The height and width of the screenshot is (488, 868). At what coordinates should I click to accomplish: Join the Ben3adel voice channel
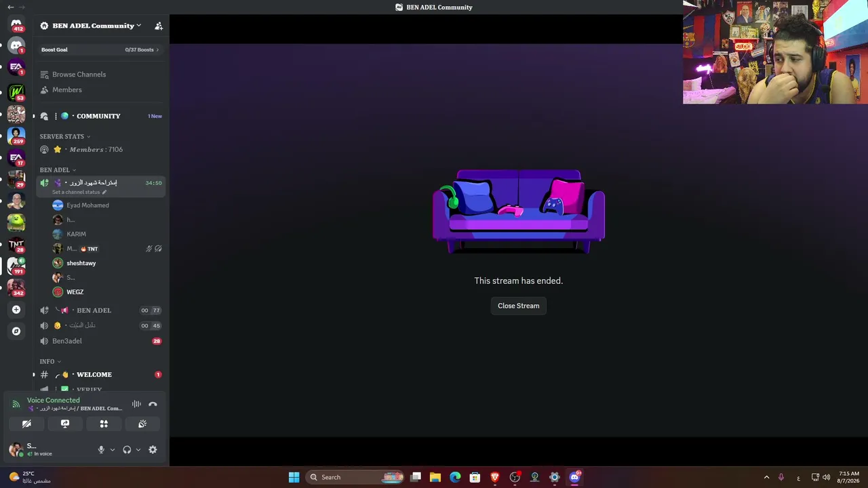(100, 341)
